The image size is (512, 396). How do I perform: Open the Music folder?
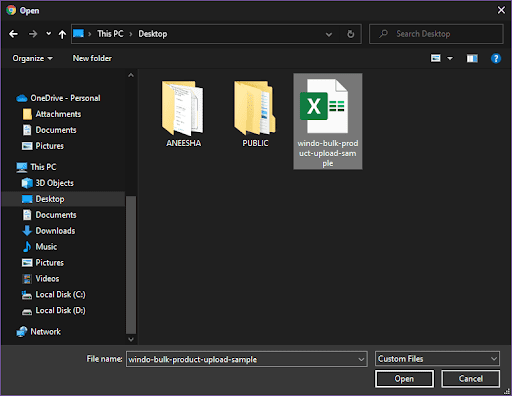coord(39,247)
